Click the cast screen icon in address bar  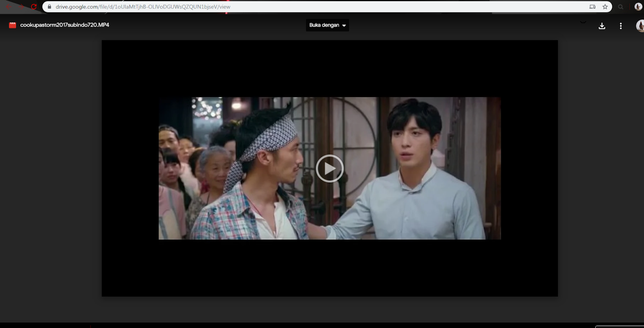(592, 6)
